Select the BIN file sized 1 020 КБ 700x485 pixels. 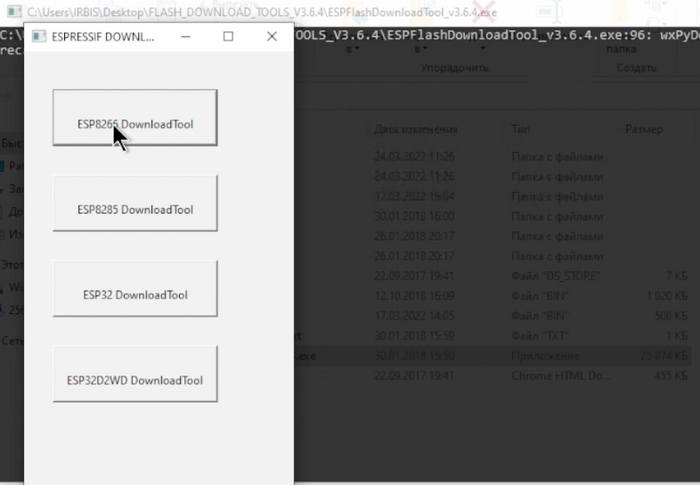point(493,296)
